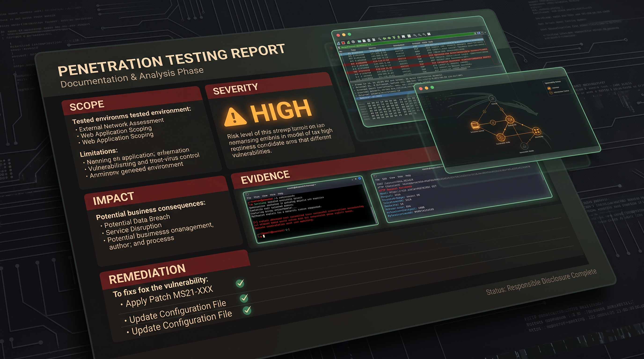Click the 'Potential Data Breach' impact item
Image resolution: width=644 pixels, height=359 pixels.
tap(137, 221)
